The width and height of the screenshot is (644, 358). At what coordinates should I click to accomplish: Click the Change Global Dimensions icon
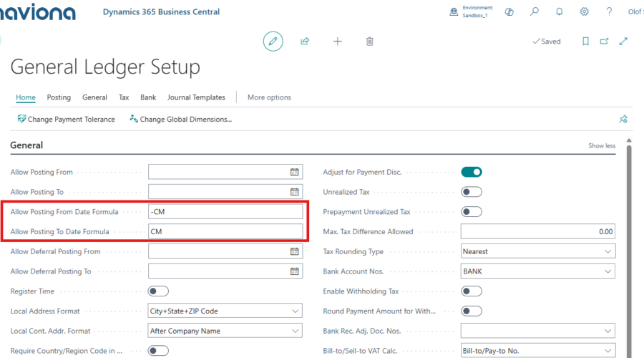pyautogui.click(x=134, y=119)
